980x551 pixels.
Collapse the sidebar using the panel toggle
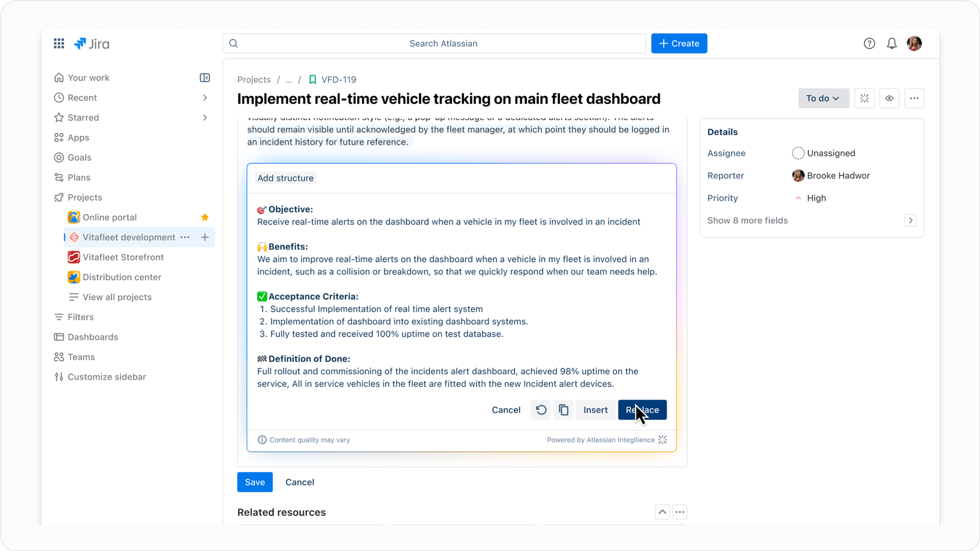pyautogui.click(x=205, y=78)
